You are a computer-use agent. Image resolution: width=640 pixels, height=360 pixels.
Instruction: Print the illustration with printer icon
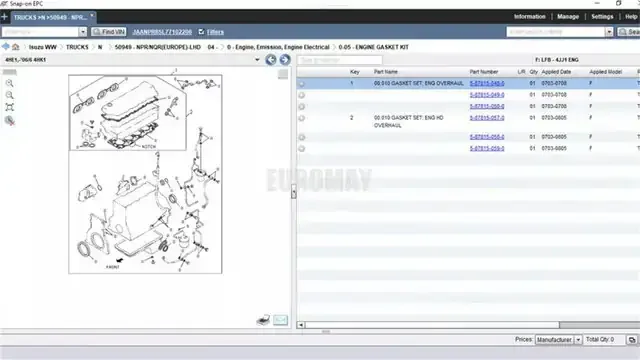[263, 320]
